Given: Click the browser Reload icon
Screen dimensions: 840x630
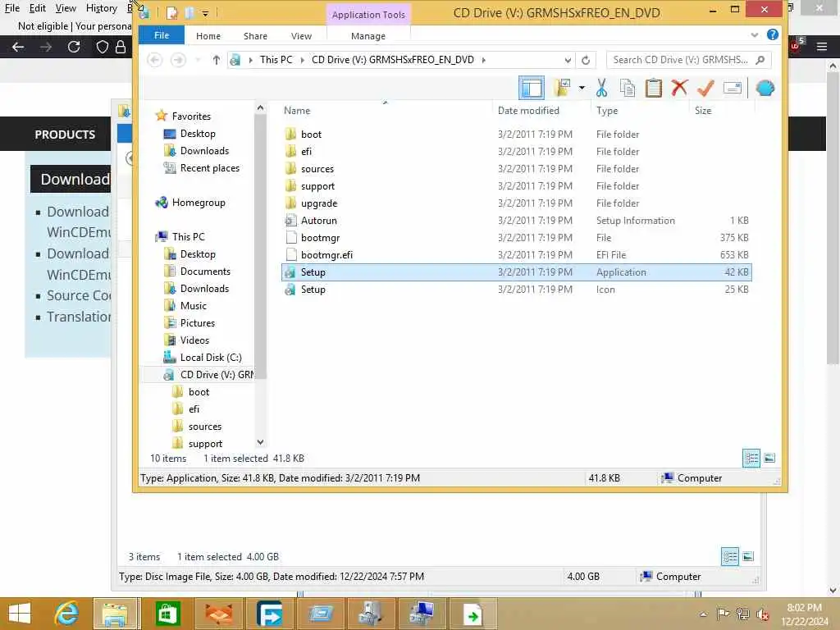Looking at the screenshot, I should point(74,47).
